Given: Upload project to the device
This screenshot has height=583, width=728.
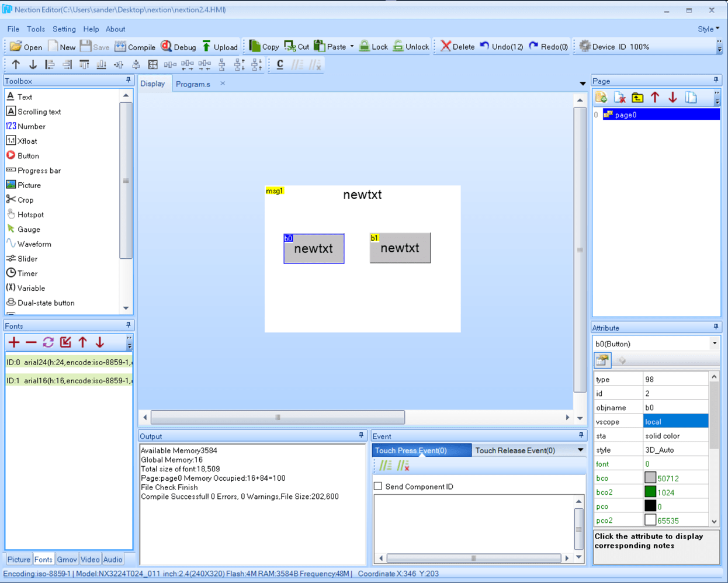Looking at the screenshot, I should (x=220, y=47).
